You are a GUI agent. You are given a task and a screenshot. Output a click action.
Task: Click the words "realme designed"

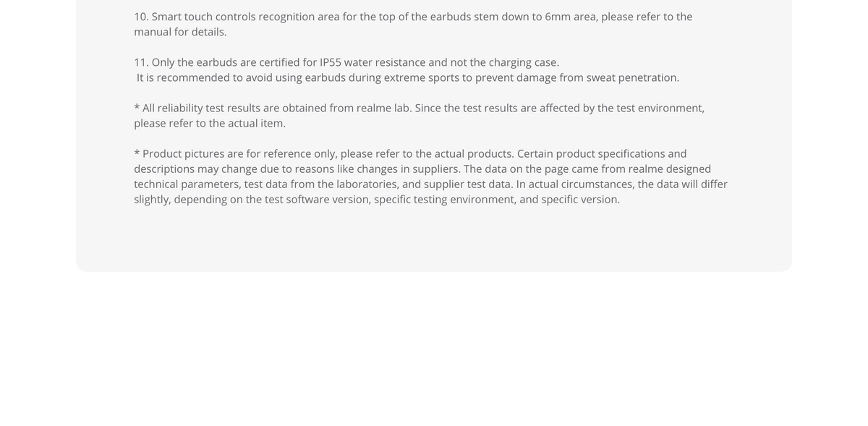(x=670, y=169)
